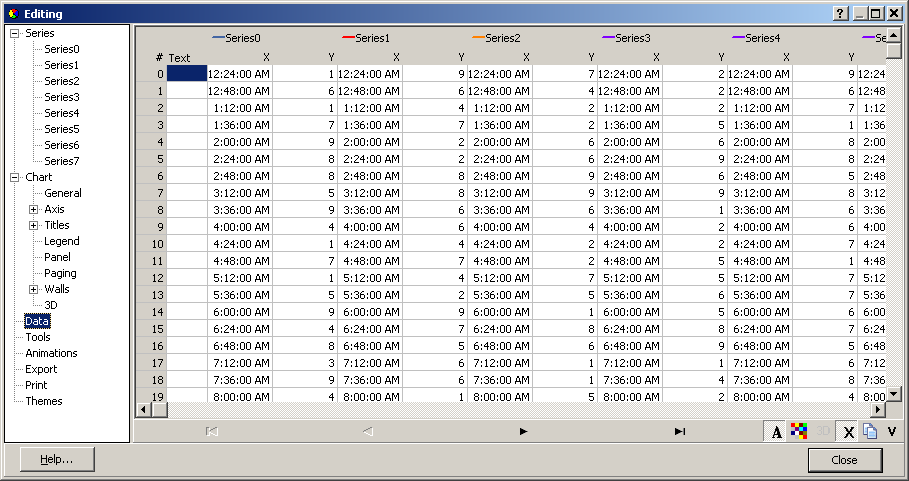
Task: Open the 3D settings tree item
Action: (x=50, y=305)
